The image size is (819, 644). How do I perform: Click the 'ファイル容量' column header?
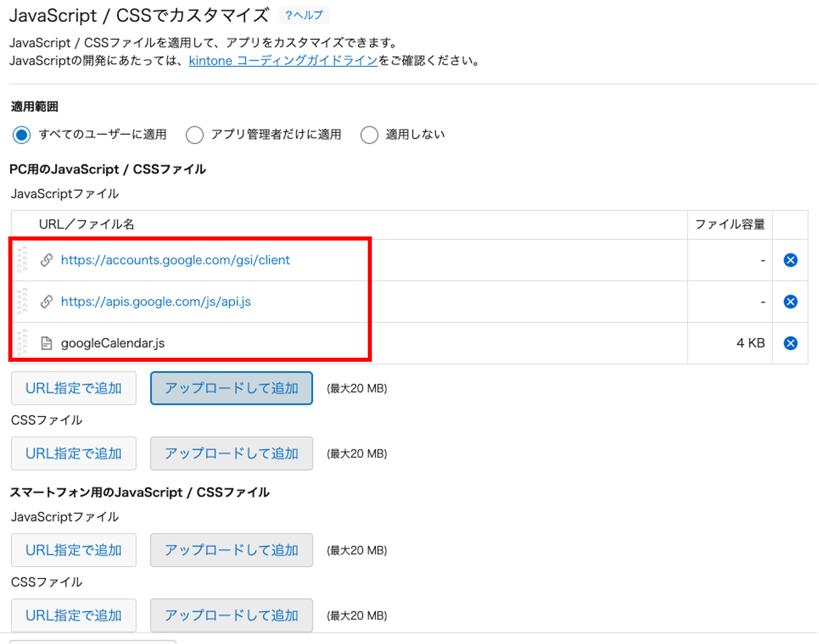click(730, 224)
